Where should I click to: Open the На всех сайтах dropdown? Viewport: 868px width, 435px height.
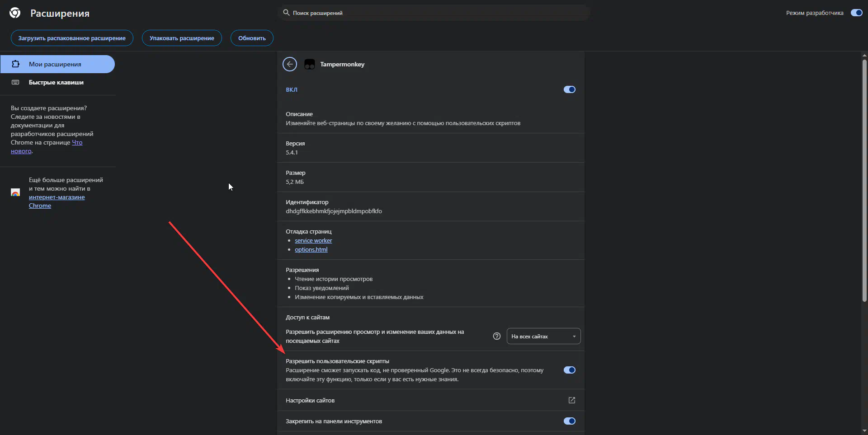click(x=543, y=336)
